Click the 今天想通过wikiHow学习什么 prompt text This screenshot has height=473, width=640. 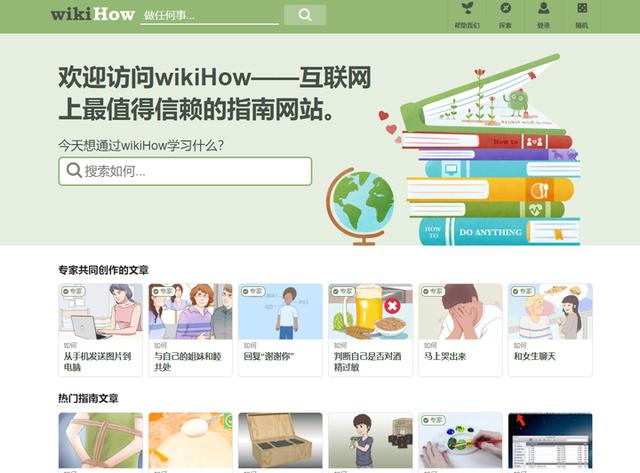141,145
